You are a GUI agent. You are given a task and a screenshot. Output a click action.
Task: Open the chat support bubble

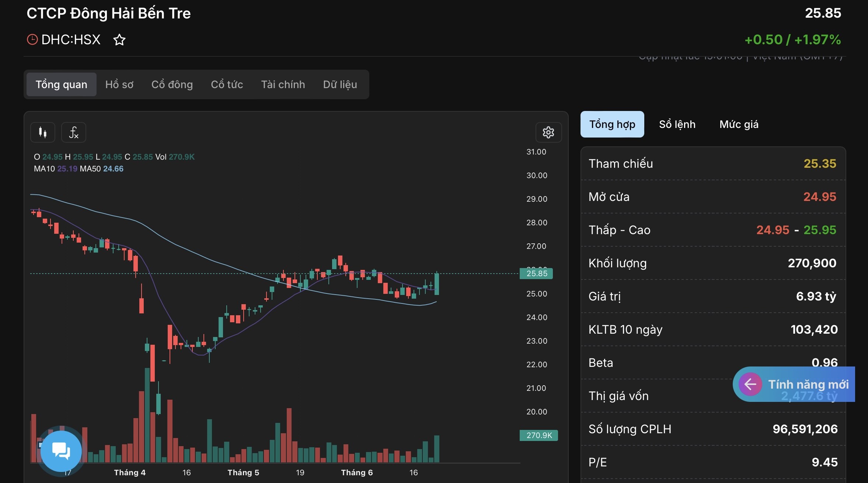[61, 451]
